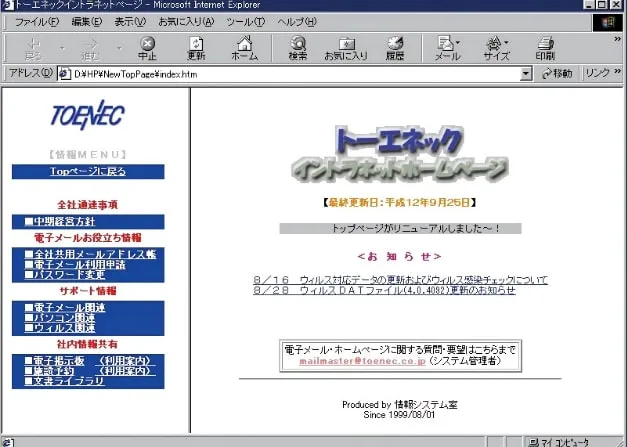Click the Stop (中止) toolbar icon

(147, 48)
